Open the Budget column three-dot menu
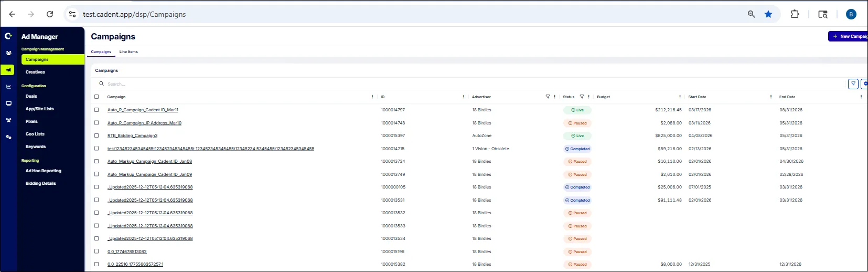The image size is (868, 272). [680, 97]
